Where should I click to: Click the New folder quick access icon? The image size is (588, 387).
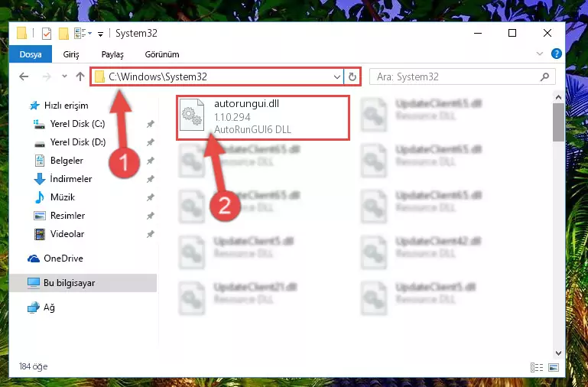[x=63, y=34]
